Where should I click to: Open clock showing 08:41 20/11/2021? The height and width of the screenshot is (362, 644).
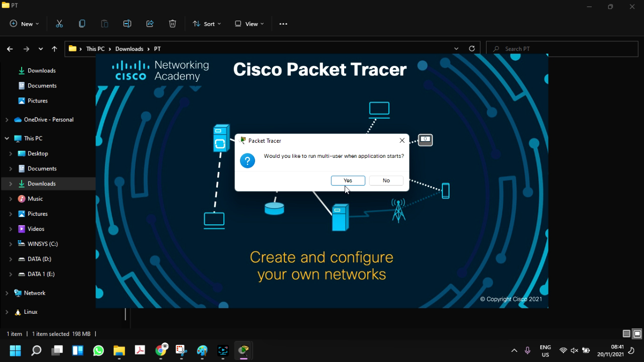[610, 350]
